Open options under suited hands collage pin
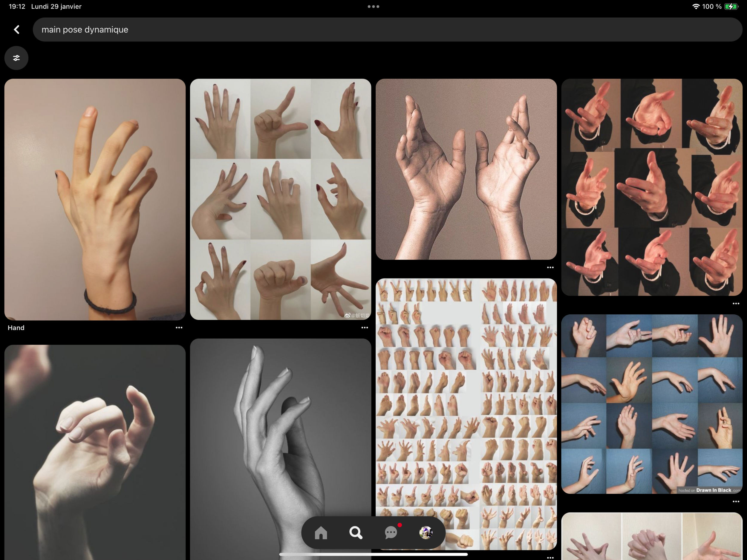The height and width of the screenshot is (560, 747). (736, 304)
